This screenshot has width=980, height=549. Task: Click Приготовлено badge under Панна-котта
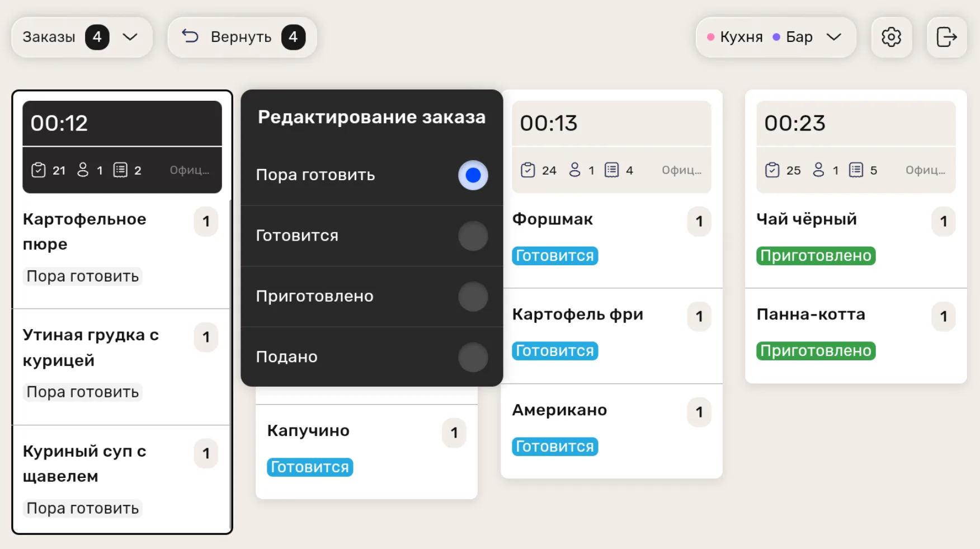coord(816,351)
